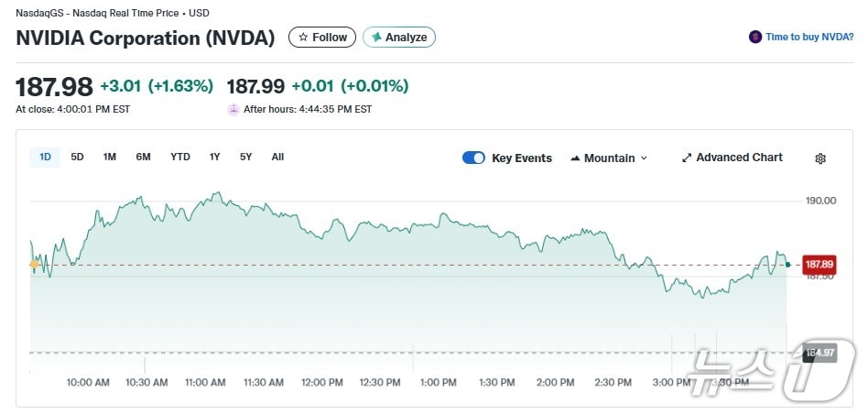
Task: Click the Advanced Chart expand arrows icon
Action: pos(687,158)
